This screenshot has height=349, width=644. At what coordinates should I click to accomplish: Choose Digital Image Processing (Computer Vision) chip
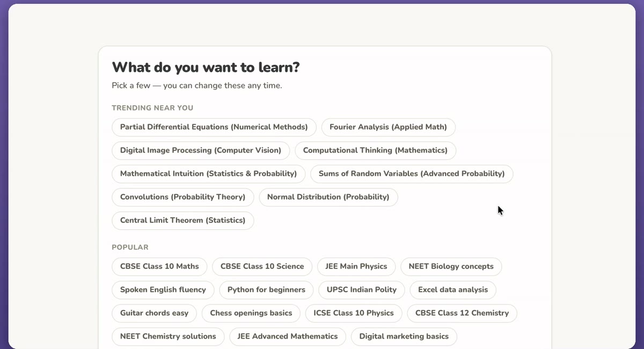[201, 150]
